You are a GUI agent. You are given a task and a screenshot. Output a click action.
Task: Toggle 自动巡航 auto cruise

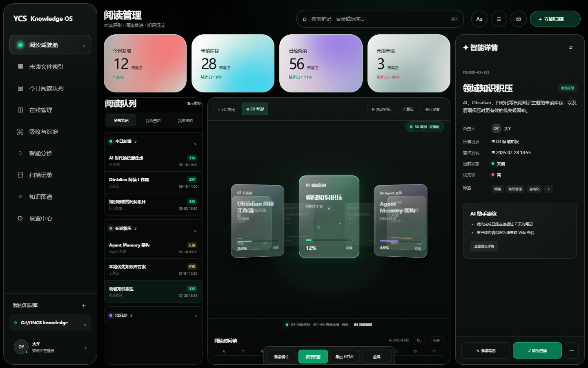(381, 109)
